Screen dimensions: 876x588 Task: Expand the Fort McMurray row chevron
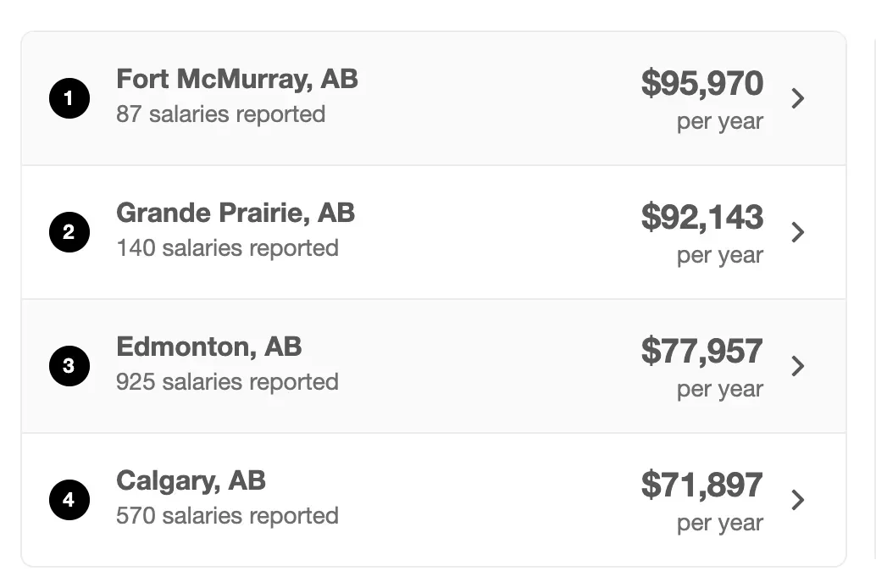[798, 98]
